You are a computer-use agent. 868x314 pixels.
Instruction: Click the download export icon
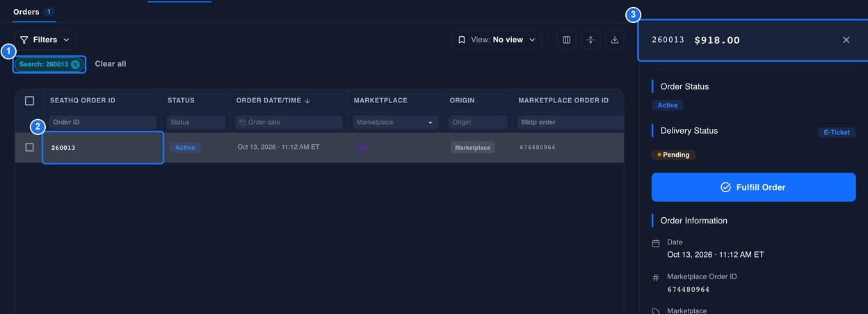tap(615, 40)
